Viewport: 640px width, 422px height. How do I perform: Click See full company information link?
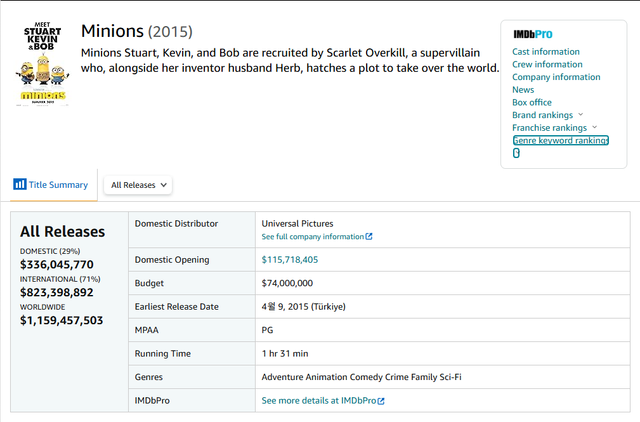[x=312, y=237]
